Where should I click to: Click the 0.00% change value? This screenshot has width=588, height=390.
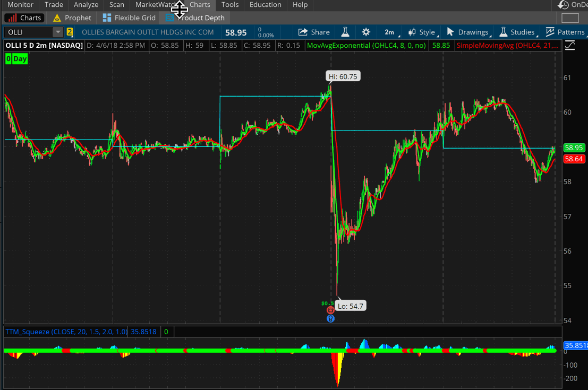coord(266,35)
